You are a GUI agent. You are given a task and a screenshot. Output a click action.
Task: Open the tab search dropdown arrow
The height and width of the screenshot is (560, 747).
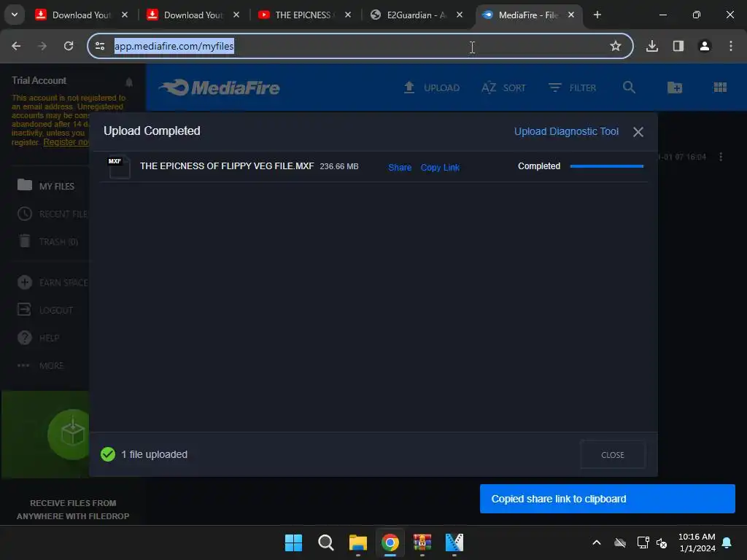(15, 15)
